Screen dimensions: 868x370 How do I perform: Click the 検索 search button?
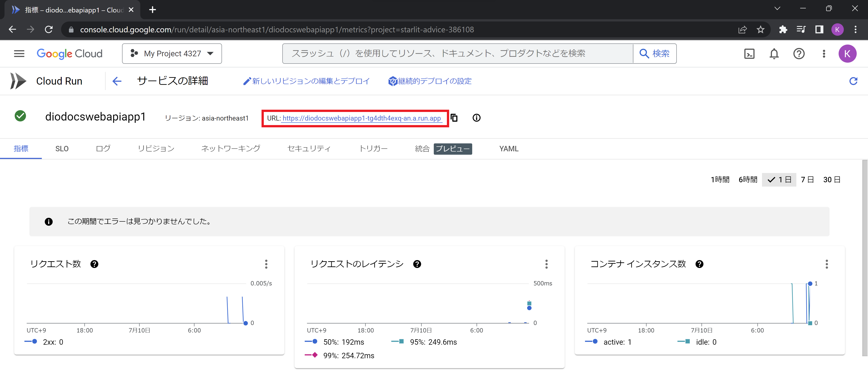[655, 54]
